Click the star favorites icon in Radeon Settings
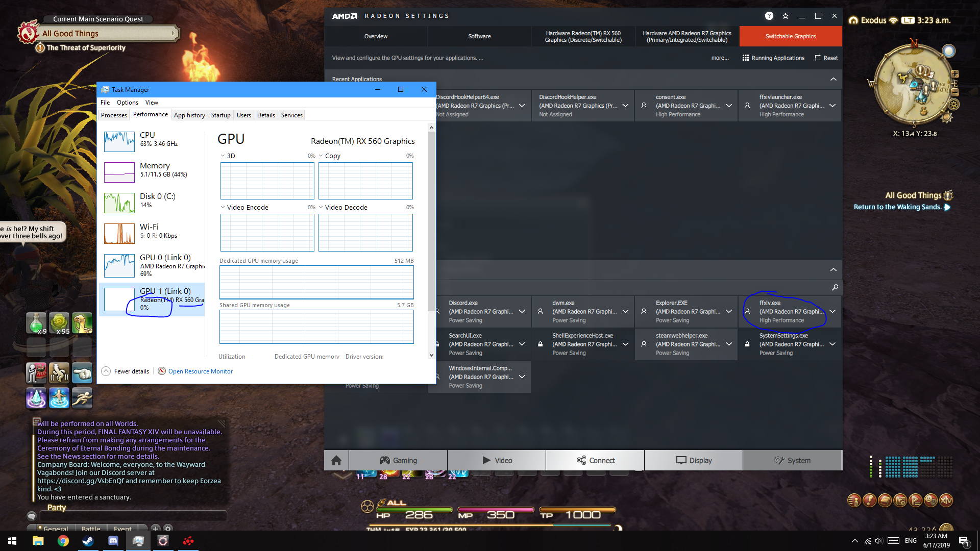The image size is (980, 551). coord(786,16)
